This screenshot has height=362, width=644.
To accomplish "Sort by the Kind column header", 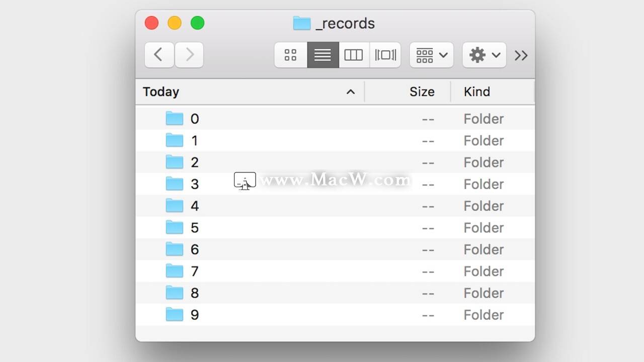I will (x=477, y=92).
